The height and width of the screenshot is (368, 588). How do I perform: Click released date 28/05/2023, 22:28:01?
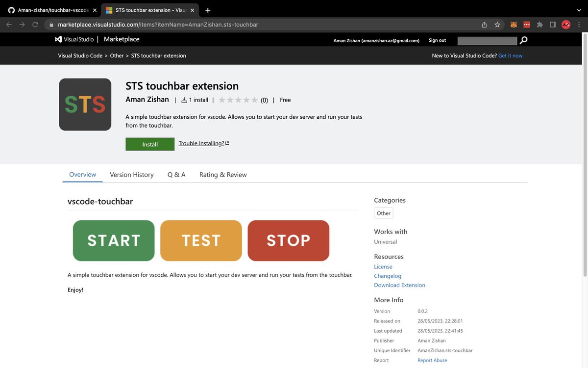(440, 321)
